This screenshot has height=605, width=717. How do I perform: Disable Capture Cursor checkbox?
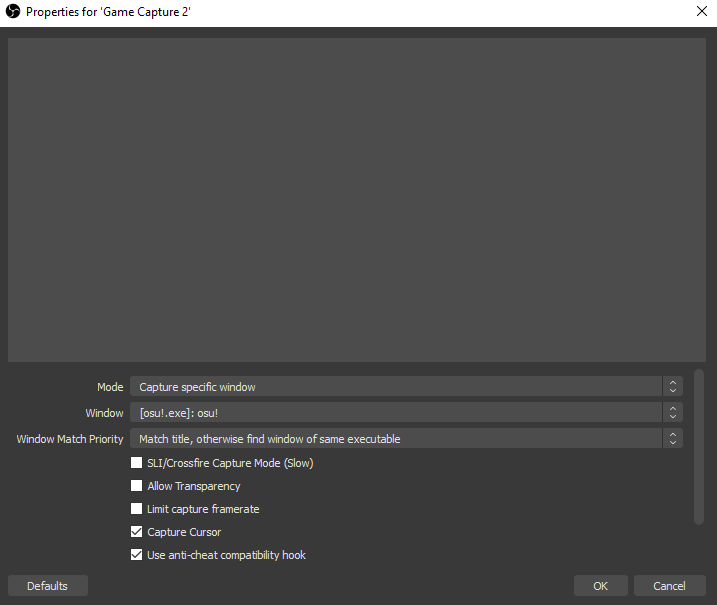[x=136, y=531]
